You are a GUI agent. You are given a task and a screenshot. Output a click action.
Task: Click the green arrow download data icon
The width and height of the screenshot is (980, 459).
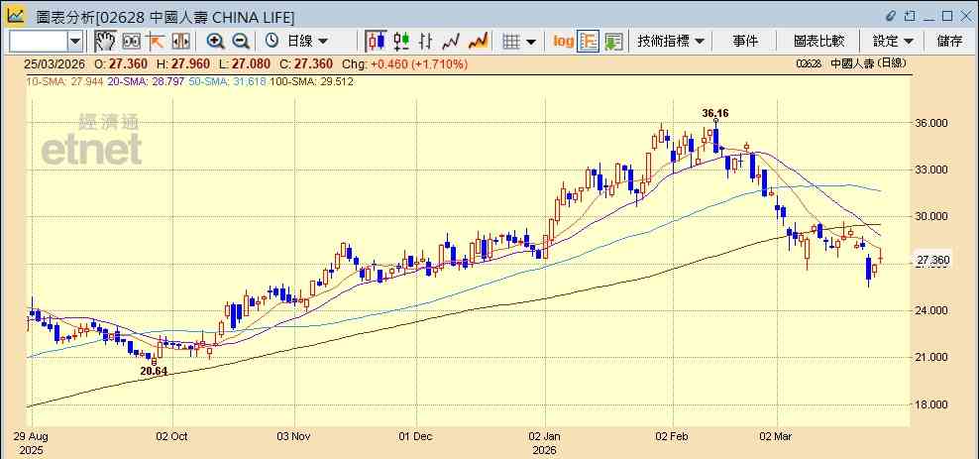point(613,42)
